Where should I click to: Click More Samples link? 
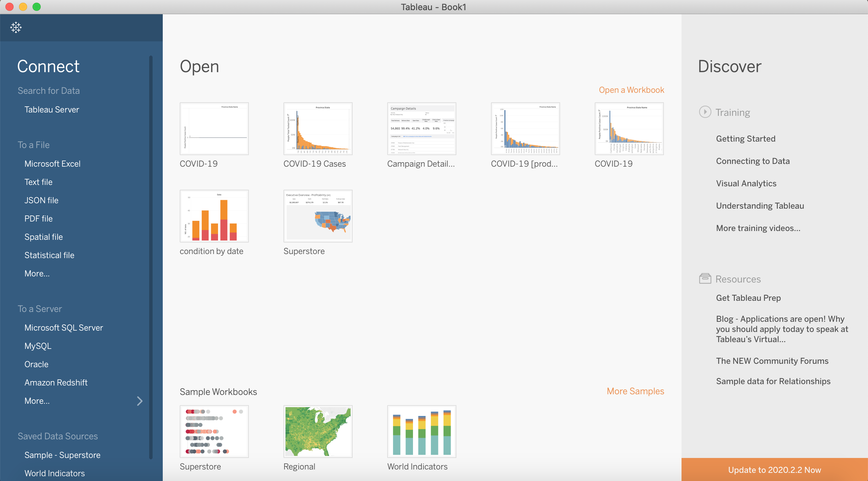(x=636, y=391)
